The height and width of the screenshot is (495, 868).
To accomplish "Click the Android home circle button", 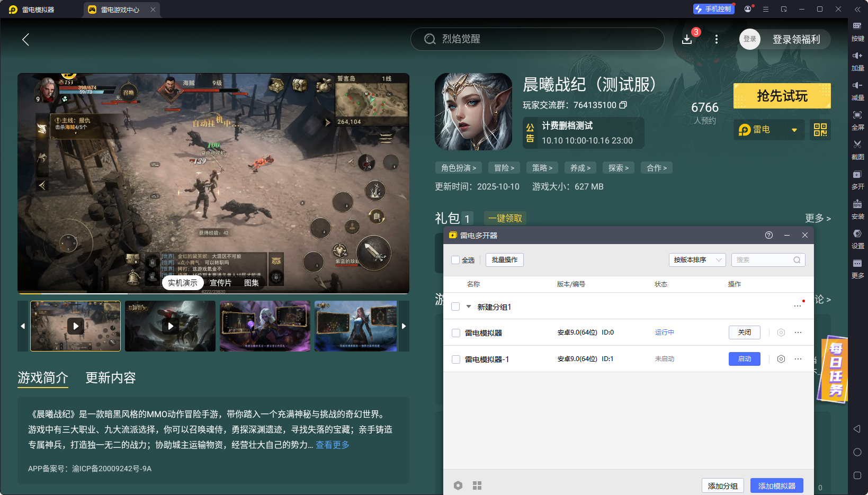I will 857,452.
